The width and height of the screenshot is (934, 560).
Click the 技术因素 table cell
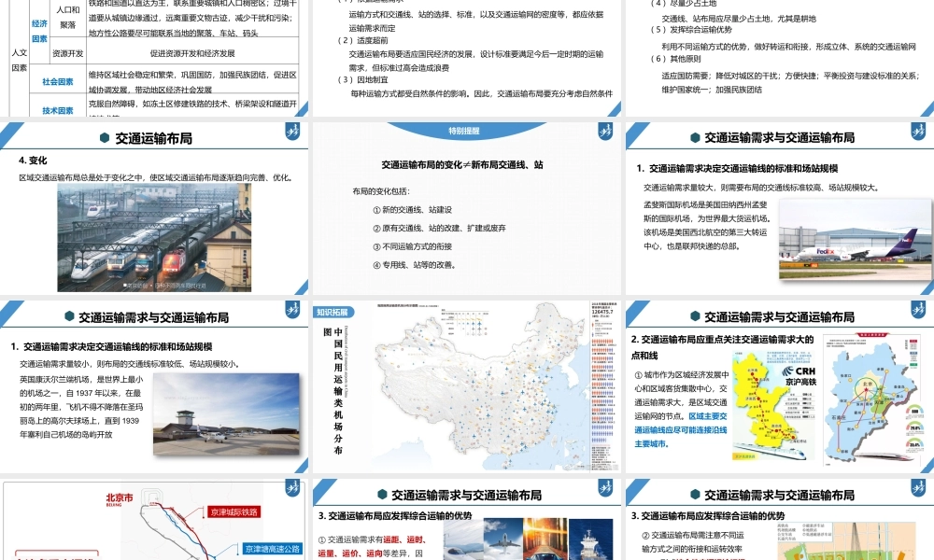[x=58, y=111]
